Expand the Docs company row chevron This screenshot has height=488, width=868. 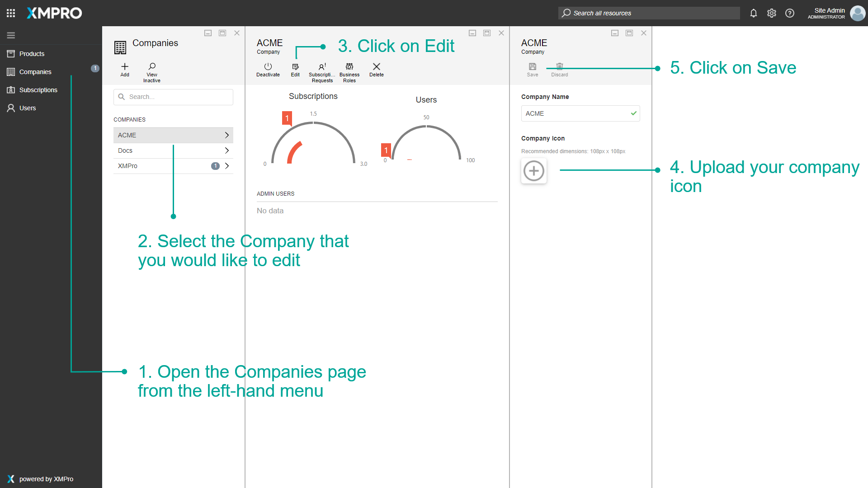226,150
